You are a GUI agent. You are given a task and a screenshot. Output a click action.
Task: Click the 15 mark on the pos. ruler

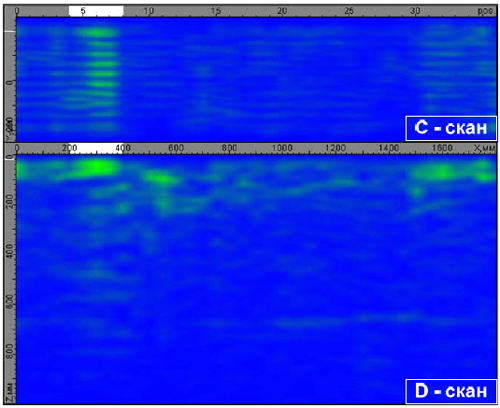(216, 11)
